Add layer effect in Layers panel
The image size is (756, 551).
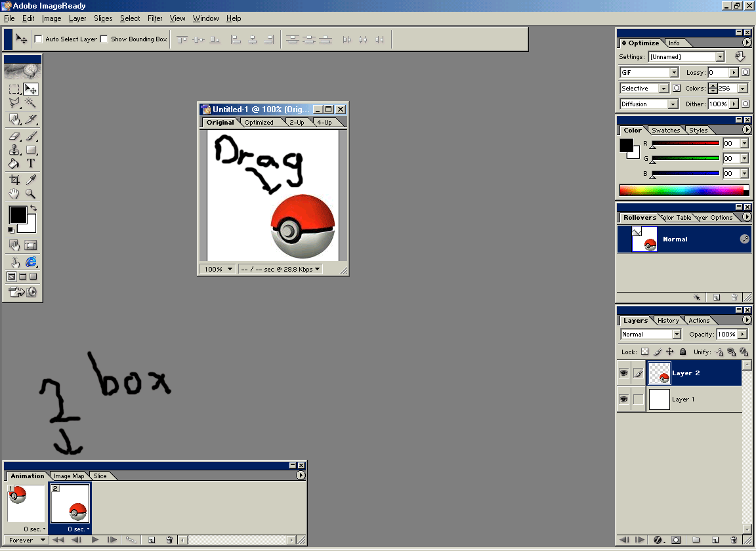tap(658, 540)
